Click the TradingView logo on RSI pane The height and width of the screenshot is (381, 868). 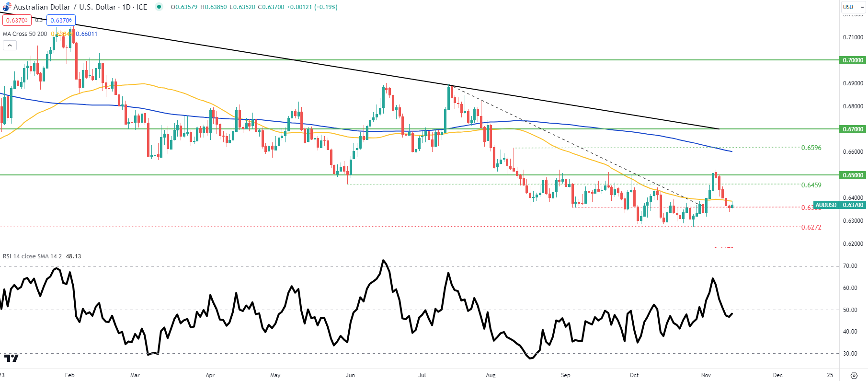pos(11,358)
